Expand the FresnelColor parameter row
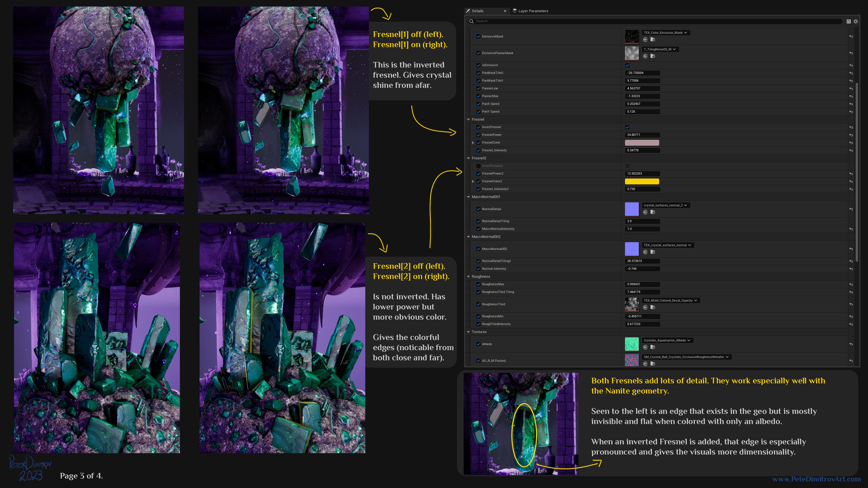The image size is (868, 488). pos(473,143)
